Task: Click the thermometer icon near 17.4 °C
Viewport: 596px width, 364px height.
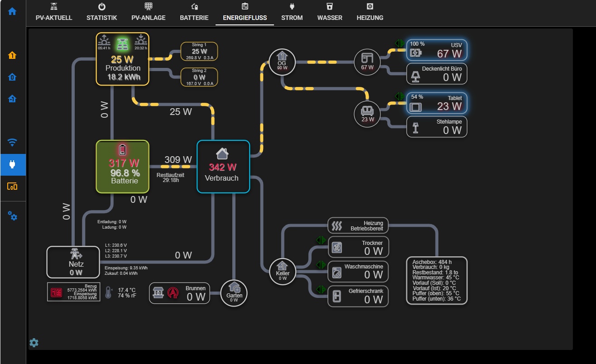Action: [108, 292]
